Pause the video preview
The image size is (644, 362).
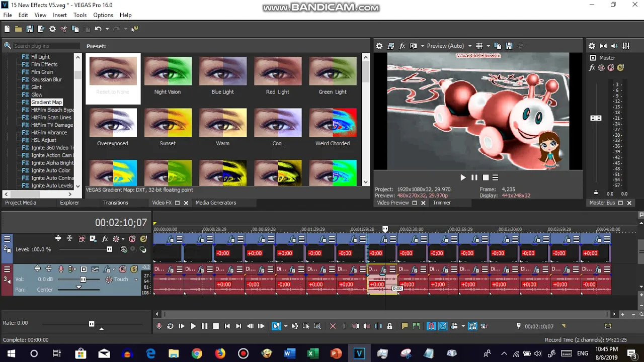point(474,177)
